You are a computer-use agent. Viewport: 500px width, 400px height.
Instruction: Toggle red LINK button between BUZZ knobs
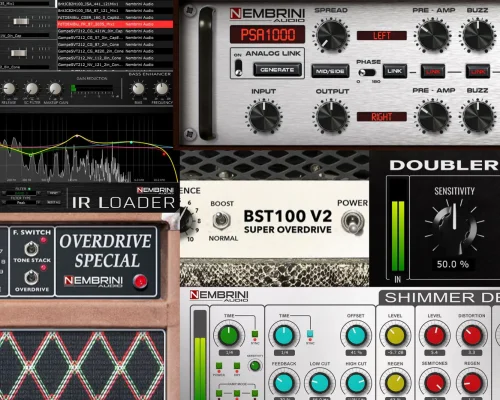[478, 71]
